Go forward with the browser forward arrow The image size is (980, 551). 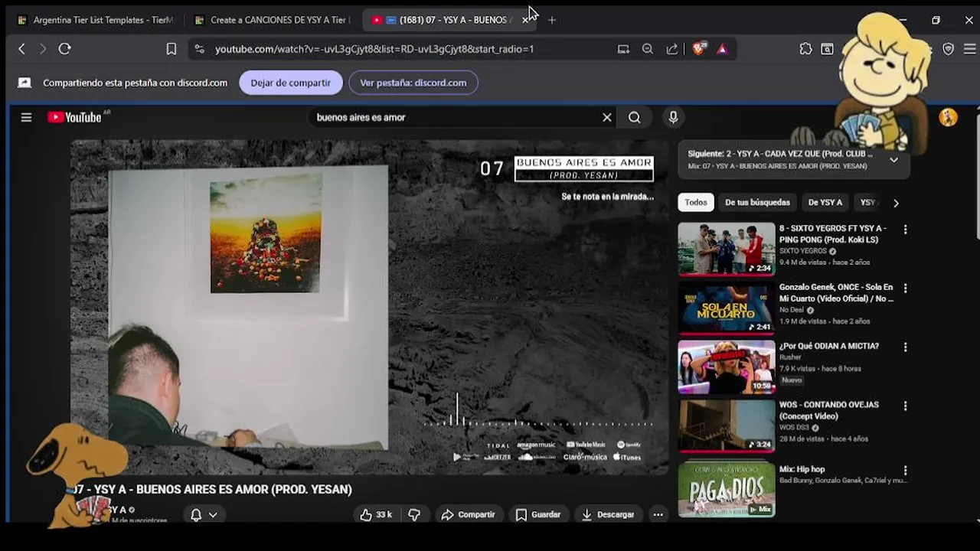coord(43,49)
